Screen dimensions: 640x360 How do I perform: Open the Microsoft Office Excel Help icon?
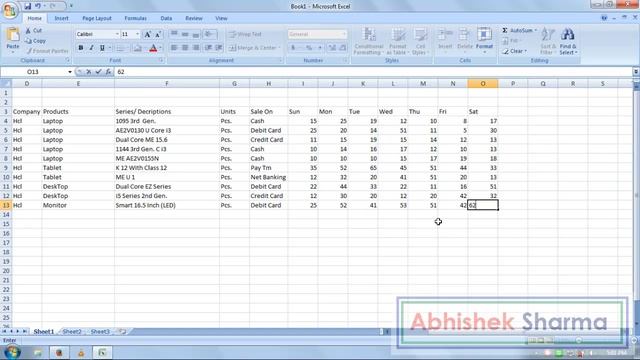[604, 18]
